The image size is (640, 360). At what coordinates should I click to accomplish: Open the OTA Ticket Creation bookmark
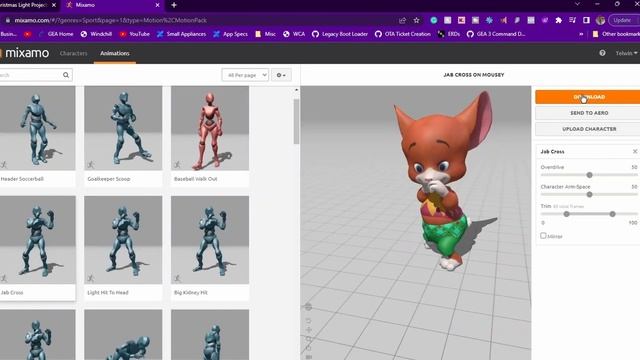402,34
